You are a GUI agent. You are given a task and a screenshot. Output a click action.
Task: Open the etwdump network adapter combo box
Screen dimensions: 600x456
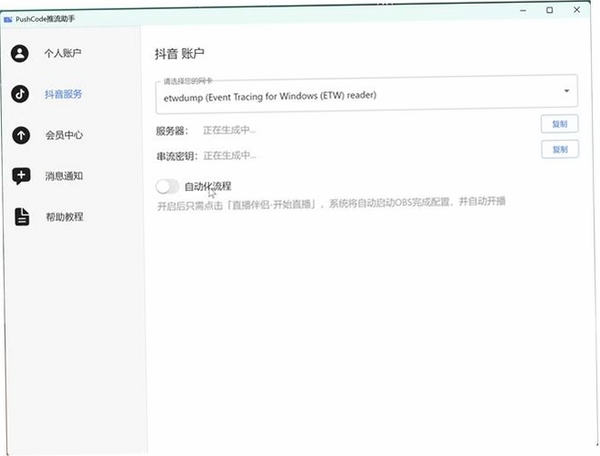tap(366, 94)
